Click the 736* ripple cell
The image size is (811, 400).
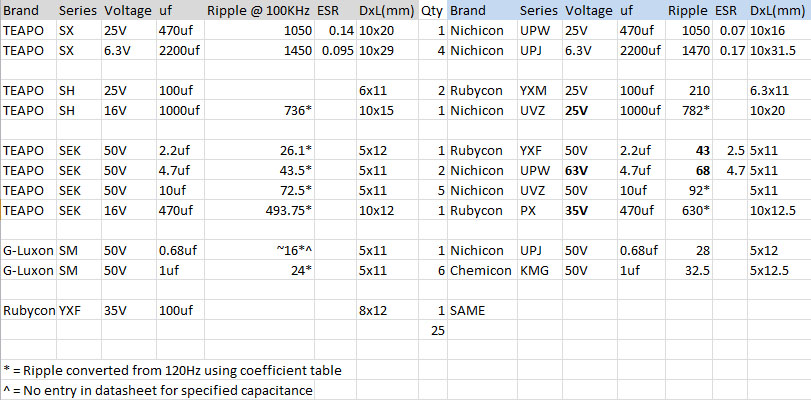[x=293, y=110]
